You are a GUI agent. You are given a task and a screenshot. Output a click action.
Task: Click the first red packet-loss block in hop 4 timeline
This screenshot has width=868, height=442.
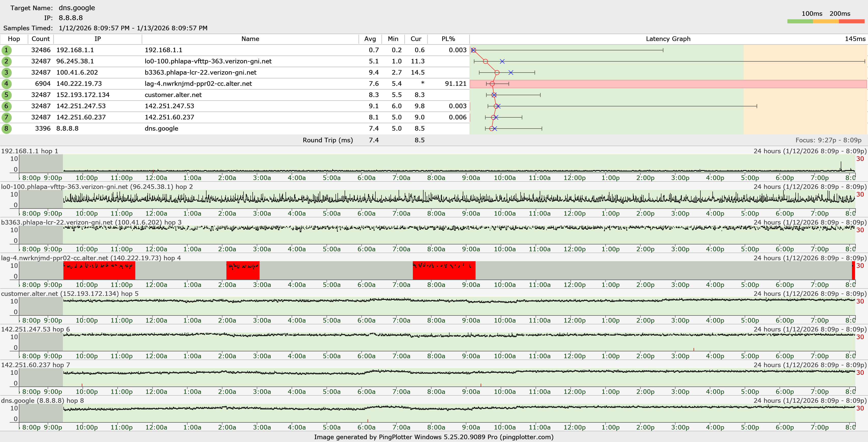click(x=99, y=271)
